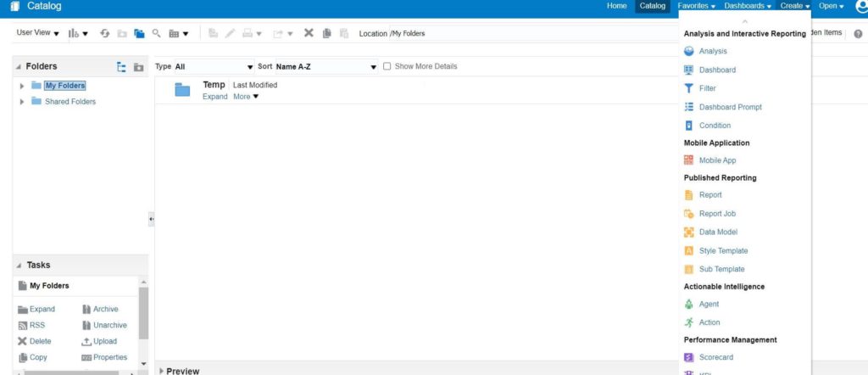The width and height of the screenshot is (868, 375).
Task: Click the Temp folder icon
Action: (183, 89)
